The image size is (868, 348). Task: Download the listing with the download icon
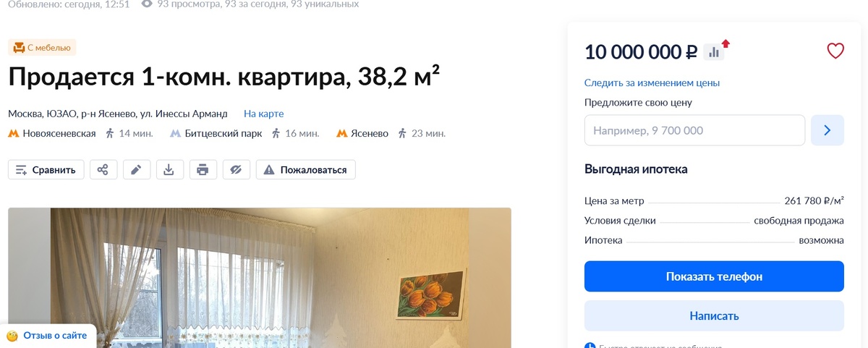click(x=169, y=170)
